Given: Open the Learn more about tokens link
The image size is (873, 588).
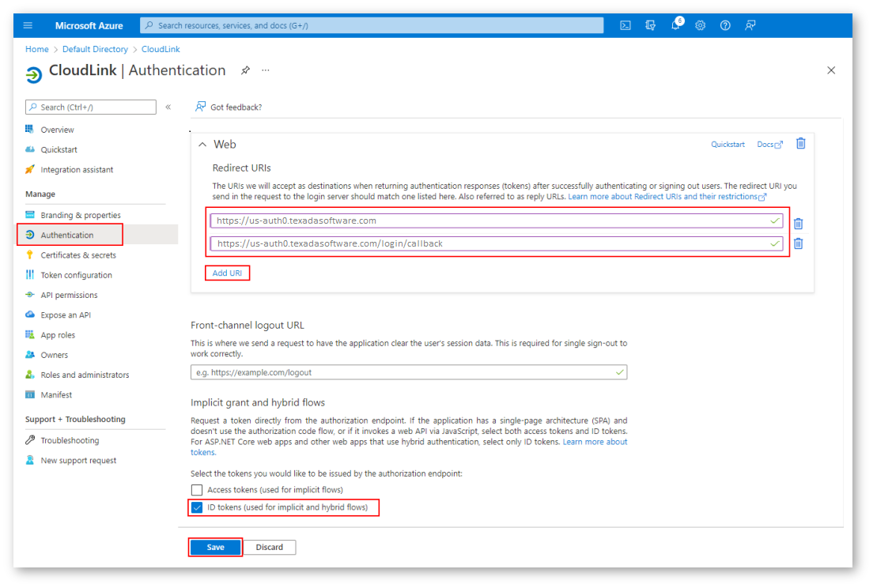Looking at the screenshot, I should pyautogui.click(x=595, y=443).
